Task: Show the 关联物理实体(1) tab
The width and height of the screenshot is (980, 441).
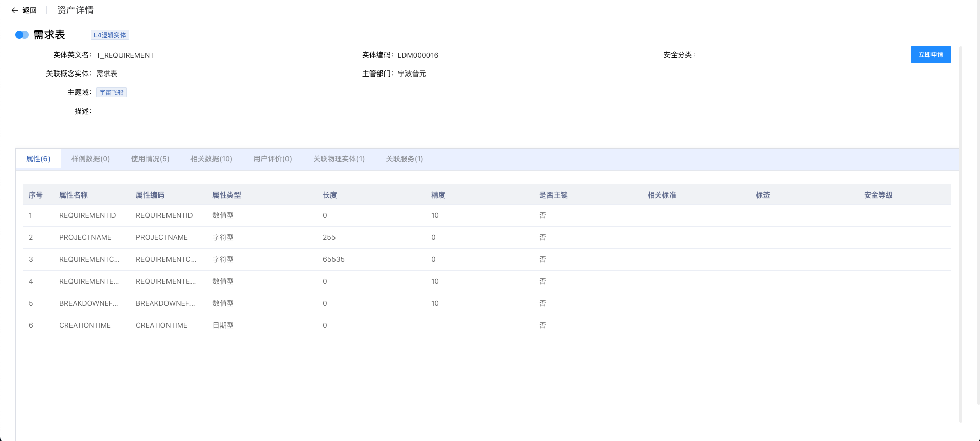Action: pos(339,159)
